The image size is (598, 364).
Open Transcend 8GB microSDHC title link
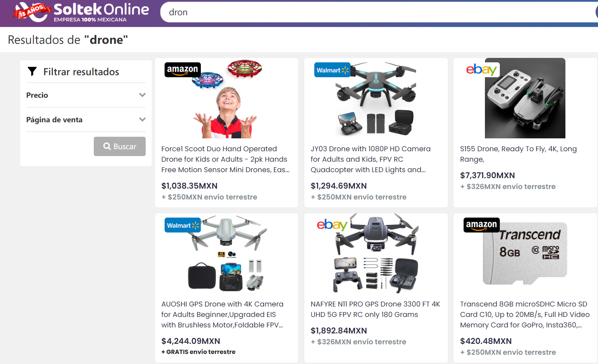[x=525, y=315]
